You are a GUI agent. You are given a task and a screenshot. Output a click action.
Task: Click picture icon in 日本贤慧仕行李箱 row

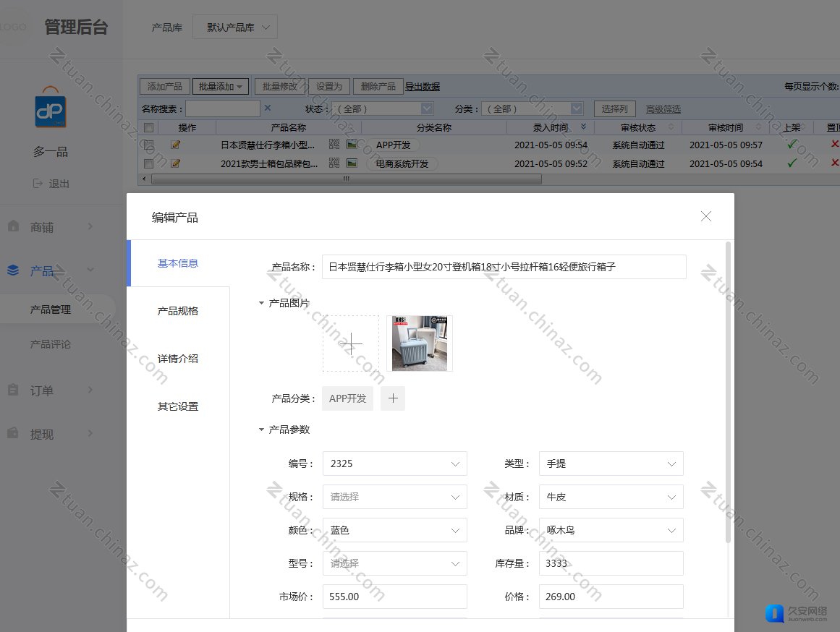point(352,144)
